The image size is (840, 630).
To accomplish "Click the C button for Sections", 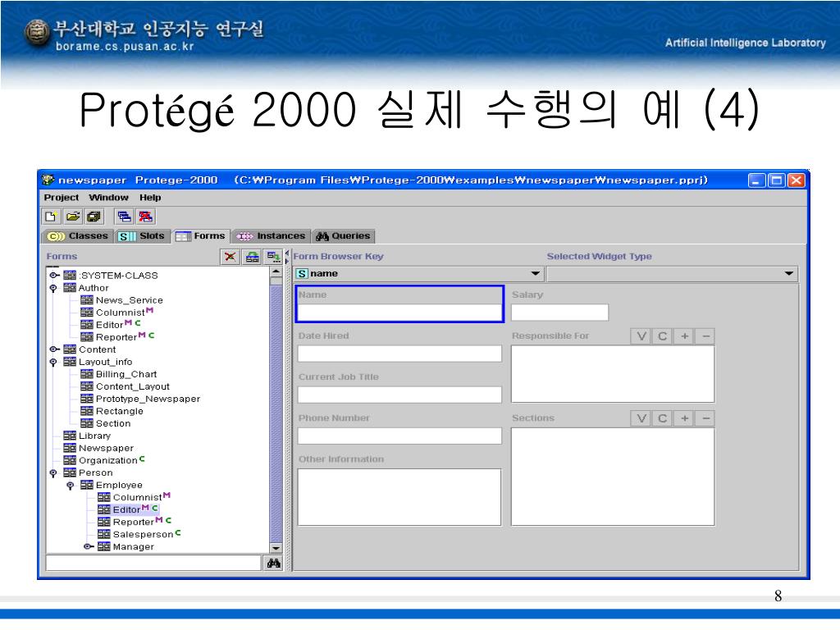I will (662, 418).
